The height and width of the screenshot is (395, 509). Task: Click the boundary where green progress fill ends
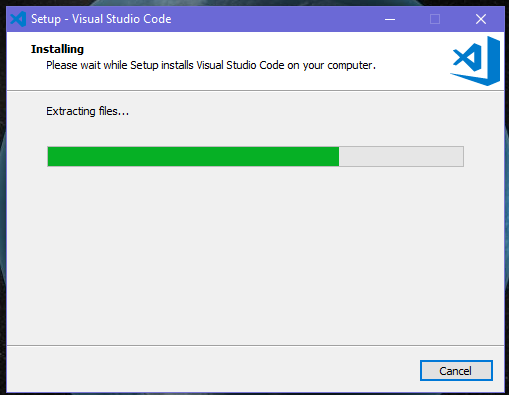339,156
